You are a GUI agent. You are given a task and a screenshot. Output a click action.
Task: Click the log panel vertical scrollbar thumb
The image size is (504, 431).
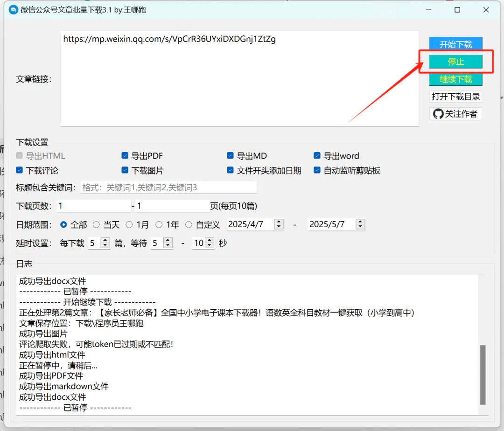pos(483,375)
